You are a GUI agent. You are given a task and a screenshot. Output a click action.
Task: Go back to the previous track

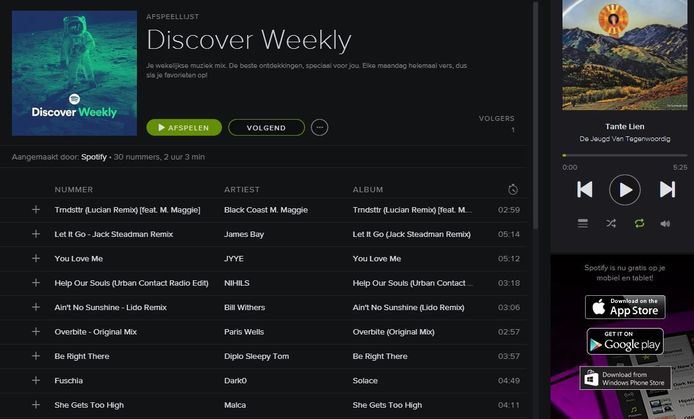[584, 189]
